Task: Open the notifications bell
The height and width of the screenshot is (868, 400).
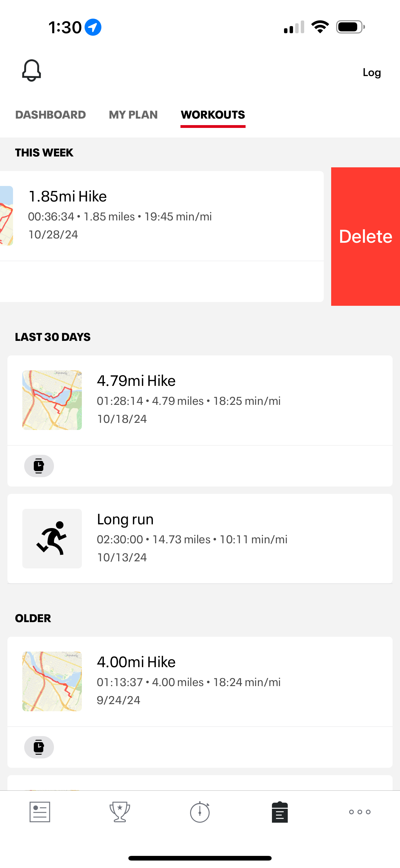Action: [31, 70]
